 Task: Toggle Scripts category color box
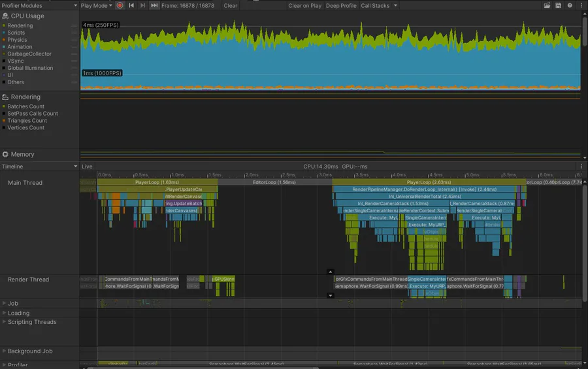(4, 33)
